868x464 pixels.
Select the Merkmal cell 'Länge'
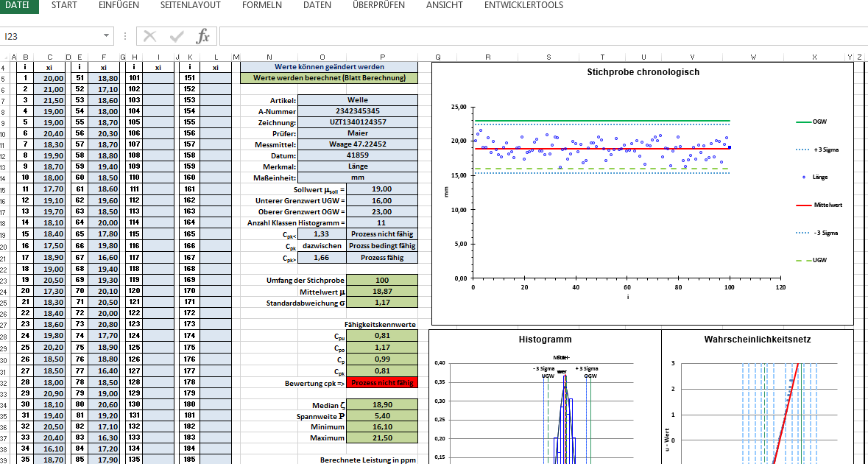(358, 166)
